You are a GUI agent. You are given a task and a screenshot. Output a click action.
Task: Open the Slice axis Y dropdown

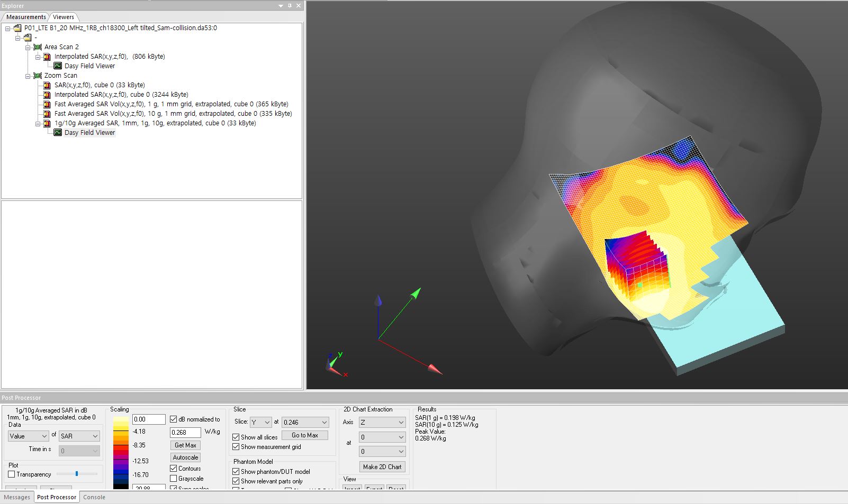click(260, 422)
